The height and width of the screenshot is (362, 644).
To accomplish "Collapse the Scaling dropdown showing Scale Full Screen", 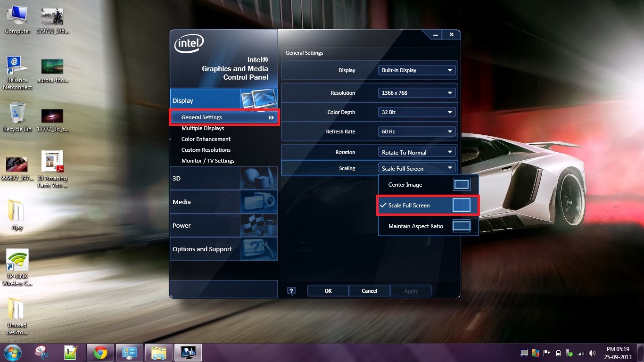I will click(x=417, y=168).
